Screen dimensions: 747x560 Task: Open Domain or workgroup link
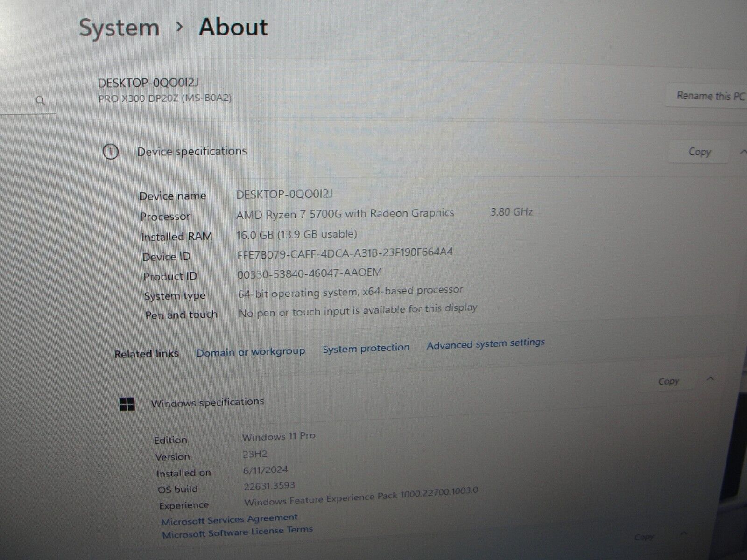pos(250,352)
